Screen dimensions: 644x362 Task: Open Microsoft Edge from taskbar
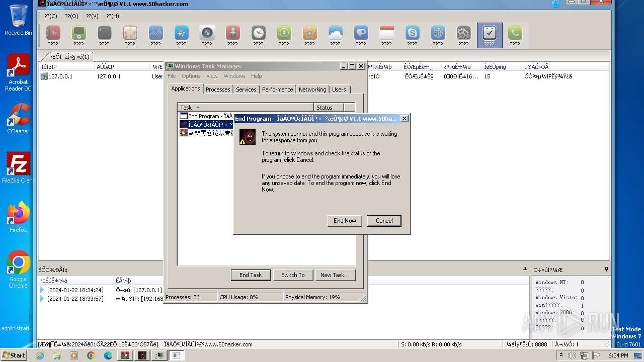pos(108,355)
